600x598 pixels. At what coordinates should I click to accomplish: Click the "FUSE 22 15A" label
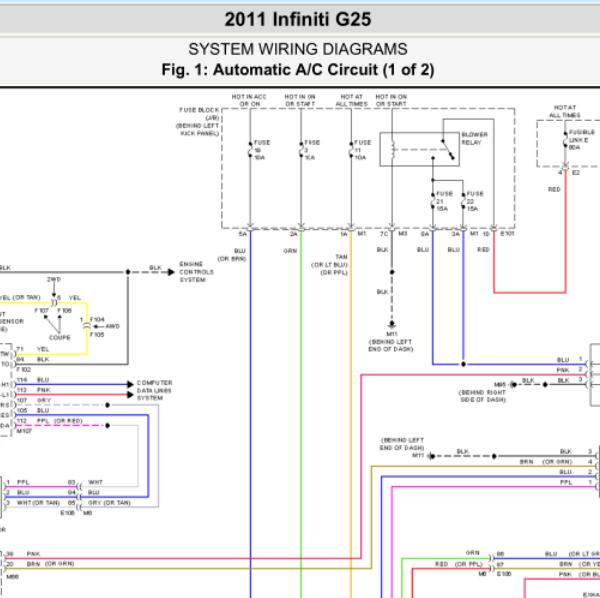click(474, 201)
